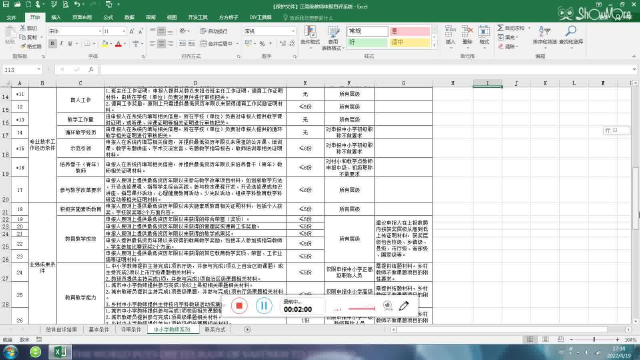Apply the red 差 cell style swatch
The width and height of the screenshot is (640, 360).
click(409, 31)
